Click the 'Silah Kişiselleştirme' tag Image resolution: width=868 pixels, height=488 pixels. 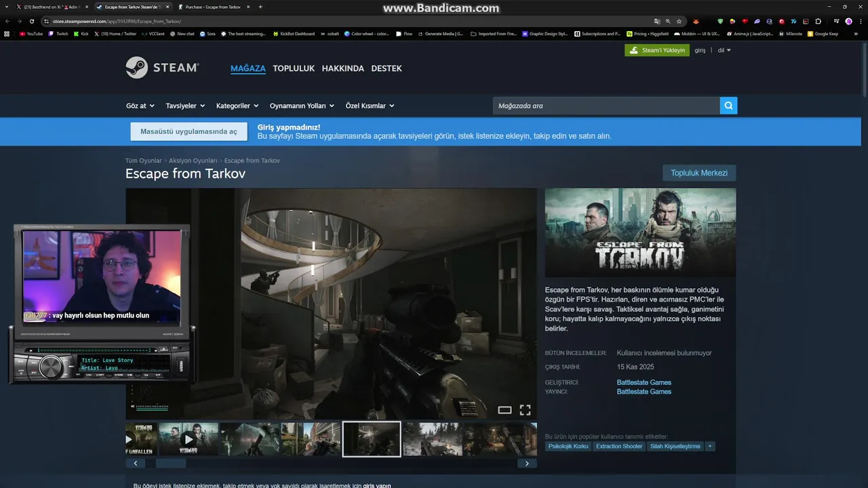click(x=675, y=446)
